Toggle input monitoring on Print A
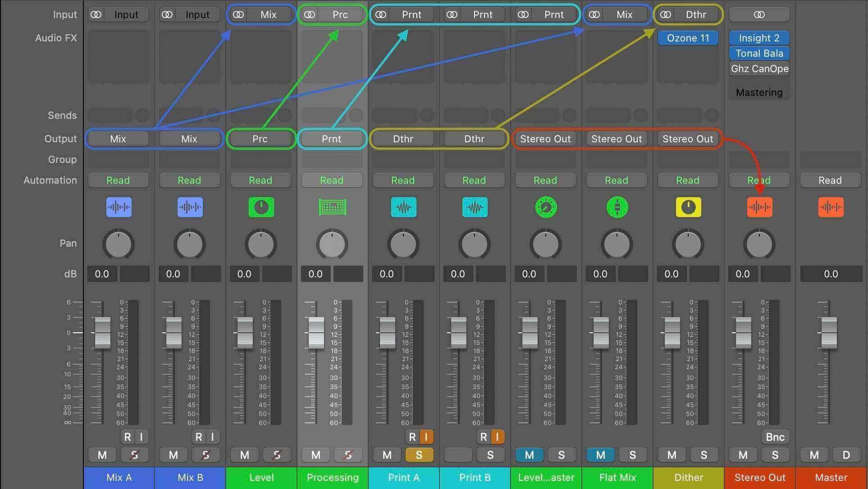868x489 pixels. coord(426,437)
